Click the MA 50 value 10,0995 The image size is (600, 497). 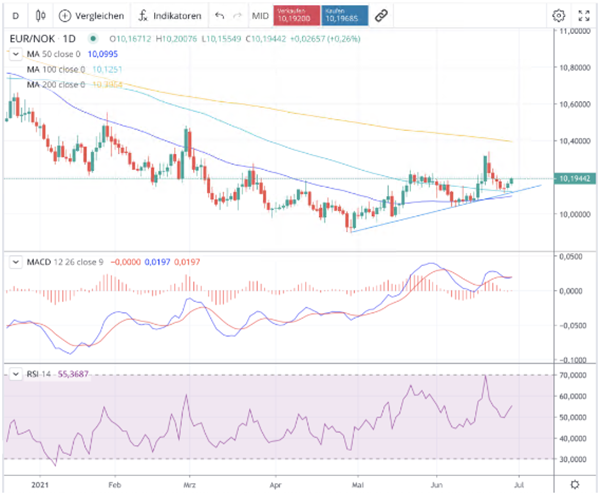(103, 54)
